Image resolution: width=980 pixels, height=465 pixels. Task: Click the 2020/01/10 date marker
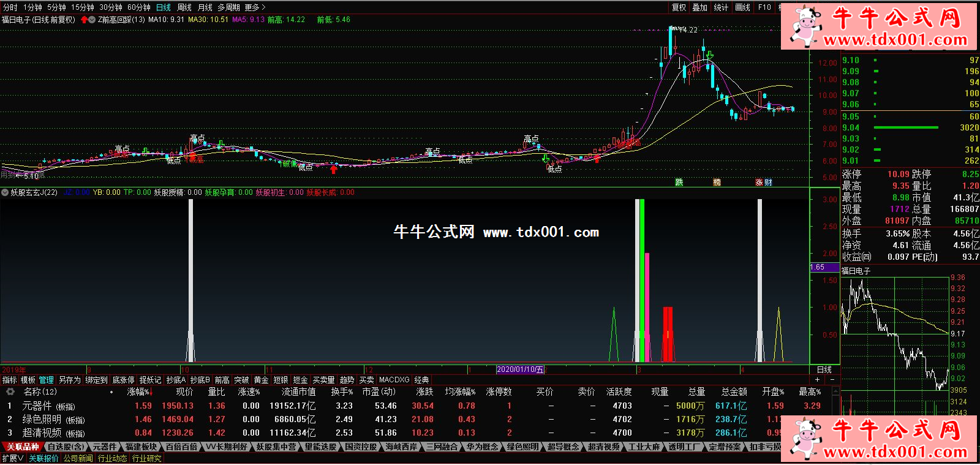(520, 369)
